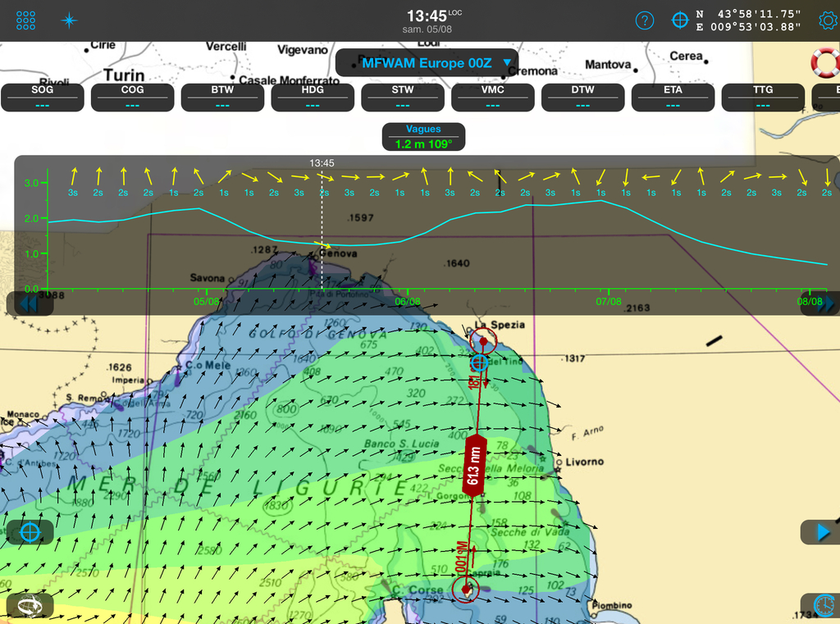This screenshot has height=624, width=840.
Task: Select the 61.3 nm route leg label
Action: [473, 466]
